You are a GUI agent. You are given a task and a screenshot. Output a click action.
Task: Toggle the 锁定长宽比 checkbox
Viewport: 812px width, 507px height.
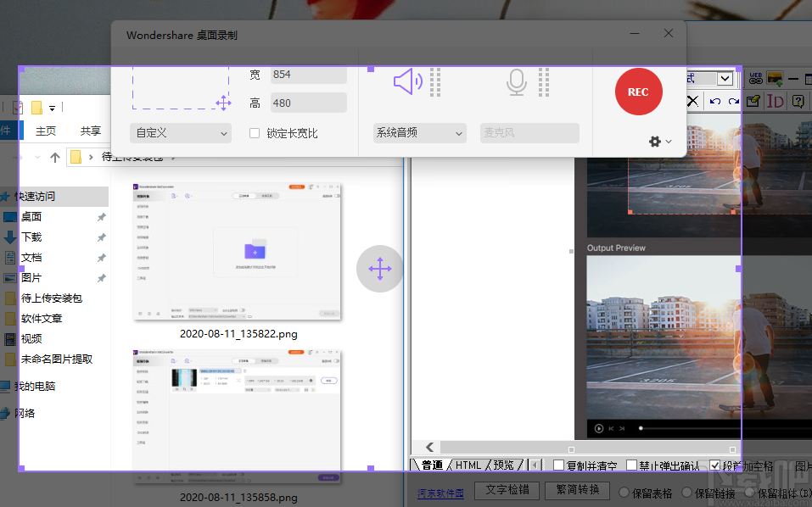(x=255, y=133)
